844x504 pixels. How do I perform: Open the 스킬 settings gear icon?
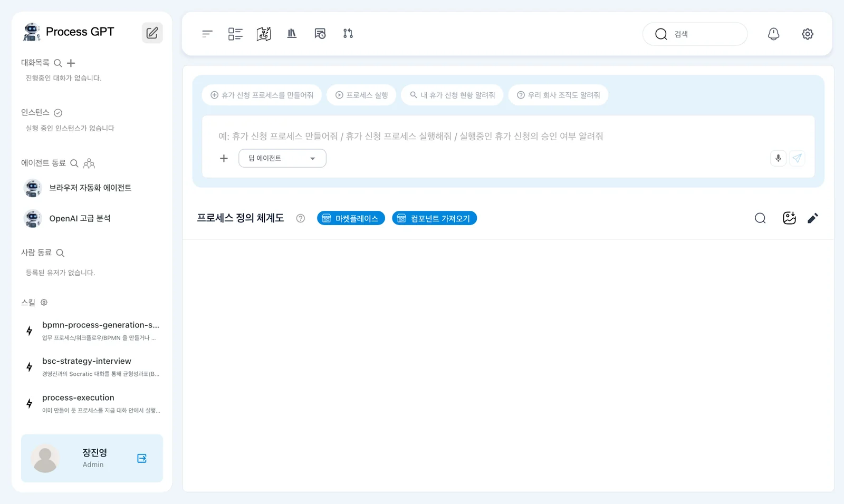(44, 303)
